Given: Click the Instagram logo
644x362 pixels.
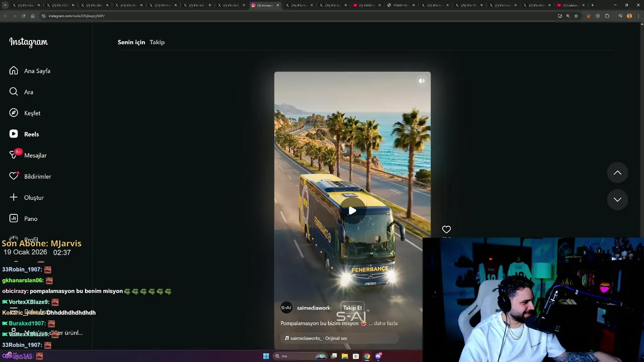Looking at the screenshot, I should pyautogui.click(x=29, y=42).
